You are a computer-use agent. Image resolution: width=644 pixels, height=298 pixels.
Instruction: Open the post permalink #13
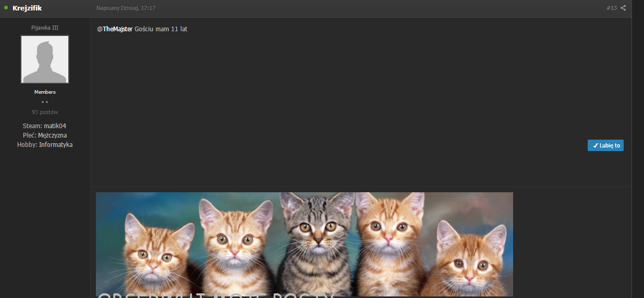coord(612,8)
